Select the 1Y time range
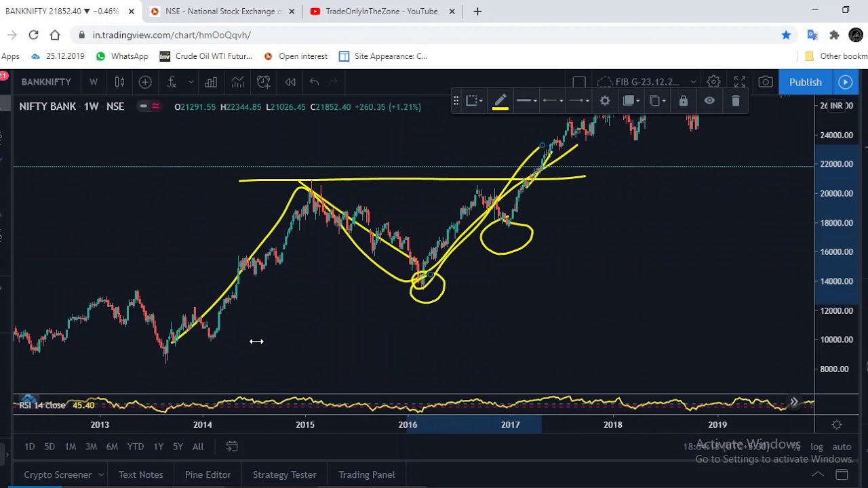868x488 pixels. coord(158,447)
